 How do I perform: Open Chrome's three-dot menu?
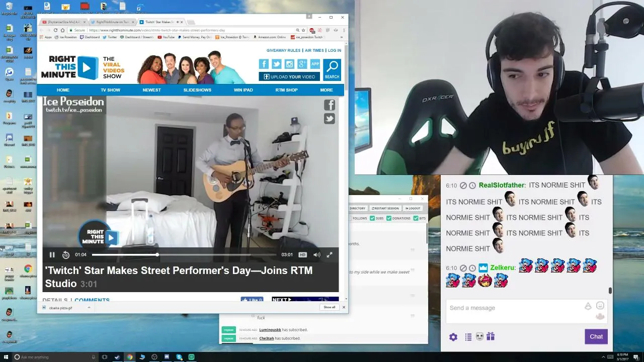point(343,30)
